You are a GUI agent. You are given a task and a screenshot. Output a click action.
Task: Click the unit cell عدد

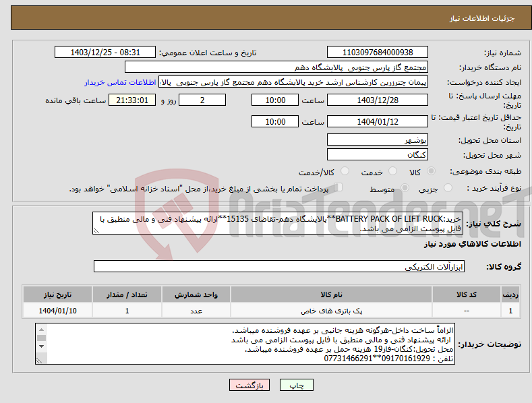(196, 311)
